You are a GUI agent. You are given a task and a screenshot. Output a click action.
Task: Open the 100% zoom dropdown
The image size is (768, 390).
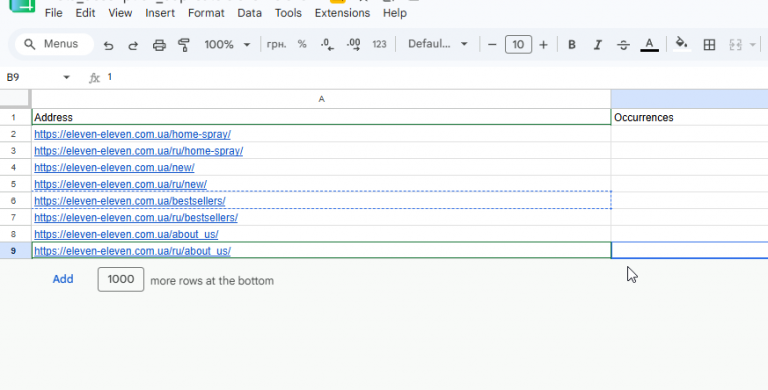[227, 45]
